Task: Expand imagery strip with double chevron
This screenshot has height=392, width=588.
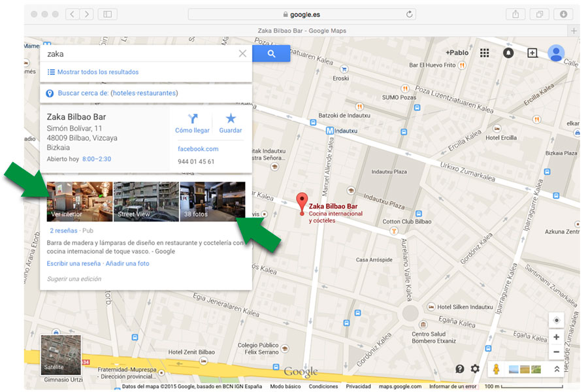Action: pos(557,369)
